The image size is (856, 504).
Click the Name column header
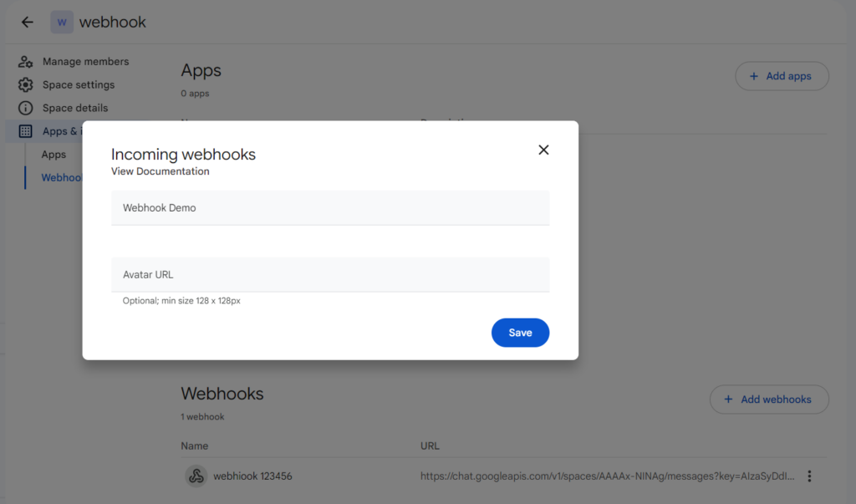(195, 445)
